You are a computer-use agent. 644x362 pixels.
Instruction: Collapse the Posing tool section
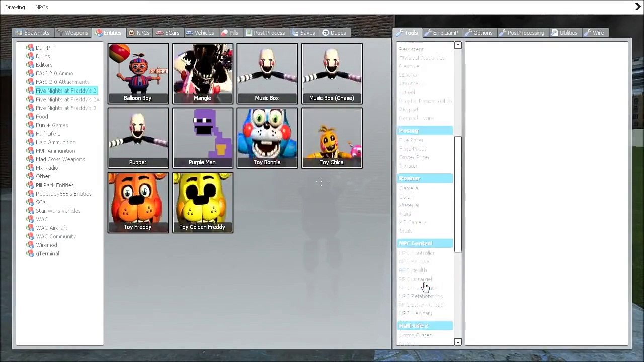tap(425, 131)
